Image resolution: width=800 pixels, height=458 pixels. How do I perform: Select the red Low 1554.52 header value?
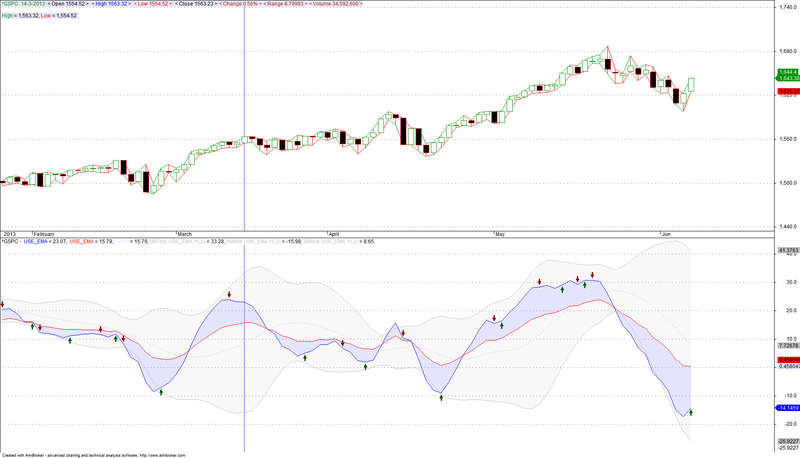pos(153,4)
